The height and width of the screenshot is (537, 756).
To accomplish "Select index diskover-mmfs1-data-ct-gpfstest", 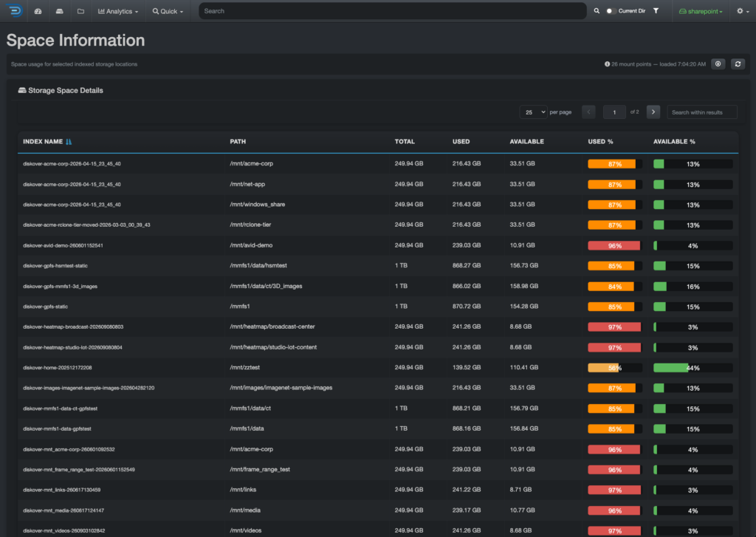I will pos(60,408).
